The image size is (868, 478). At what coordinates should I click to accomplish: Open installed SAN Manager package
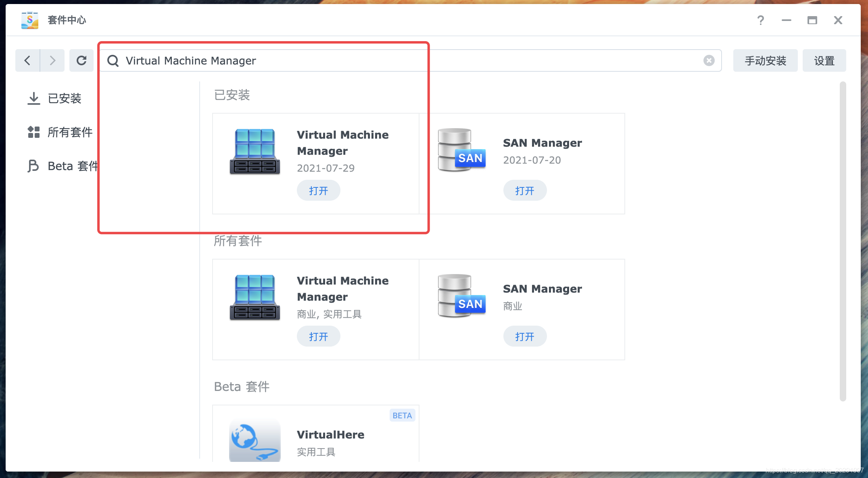(x=524, y=191)
